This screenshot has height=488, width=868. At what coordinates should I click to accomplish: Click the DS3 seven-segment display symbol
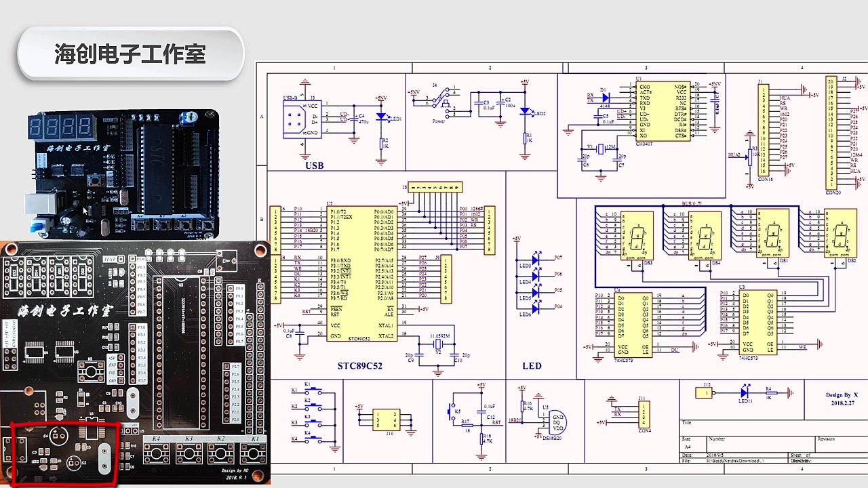637,235
